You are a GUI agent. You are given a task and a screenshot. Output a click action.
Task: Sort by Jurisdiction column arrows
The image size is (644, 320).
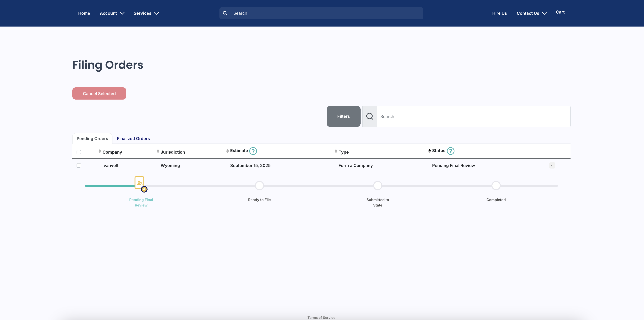tap(158, 151)
